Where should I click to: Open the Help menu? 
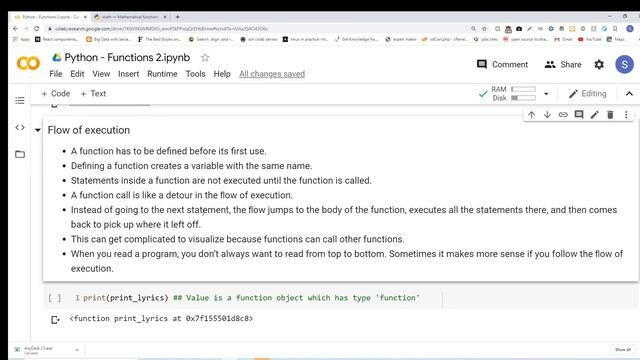pyautogui.click(x=222, y=74)
